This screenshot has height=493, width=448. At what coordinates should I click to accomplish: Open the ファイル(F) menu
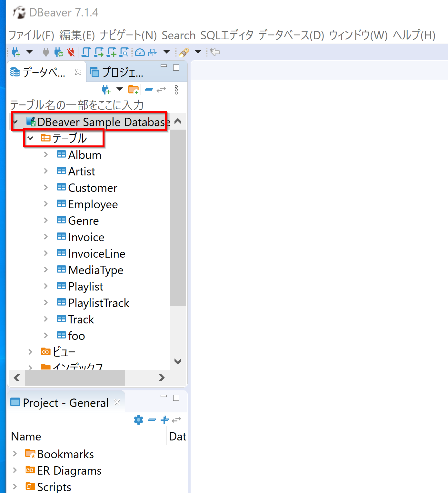pyautogui.click(x=31, y=35)
